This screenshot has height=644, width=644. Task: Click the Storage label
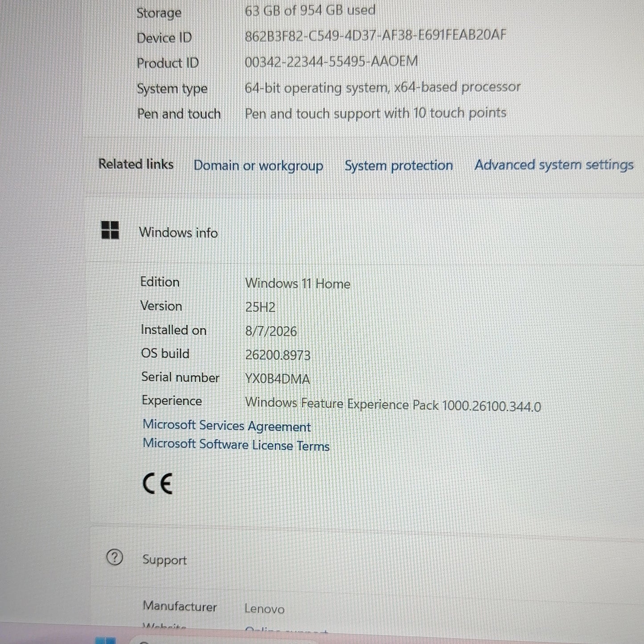[159, 13]
